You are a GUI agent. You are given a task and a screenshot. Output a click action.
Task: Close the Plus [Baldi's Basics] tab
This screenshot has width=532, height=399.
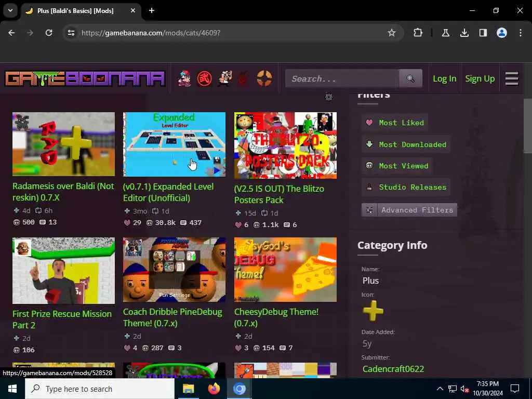point(133,10)
